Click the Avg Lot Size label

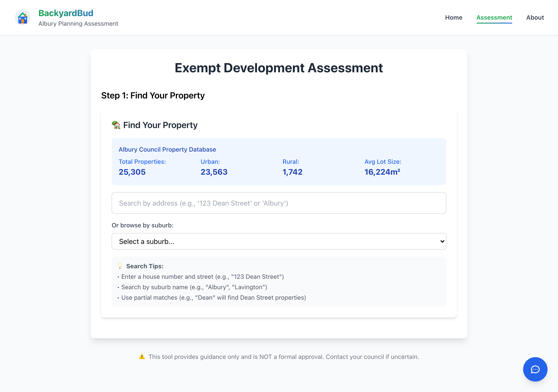pos(383,162)
